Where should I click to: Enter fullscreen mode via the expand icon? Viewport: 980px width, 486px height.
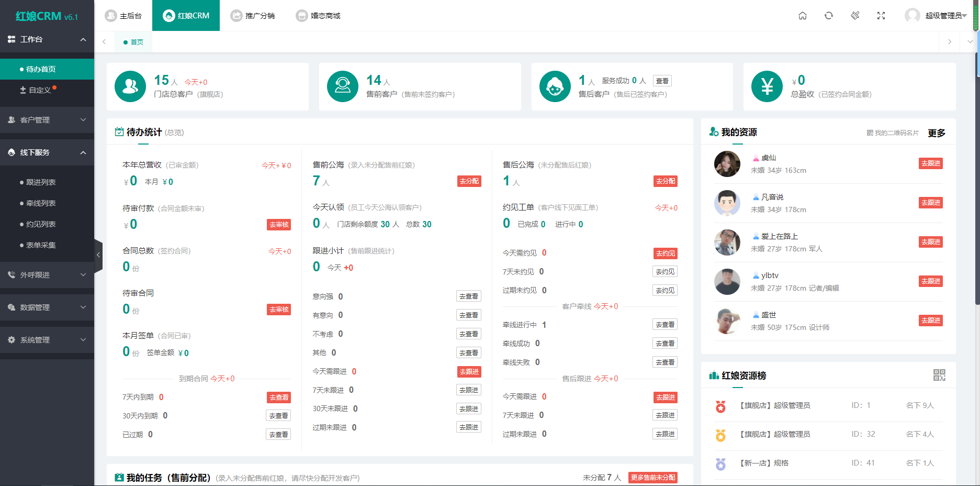pos(881,16)
